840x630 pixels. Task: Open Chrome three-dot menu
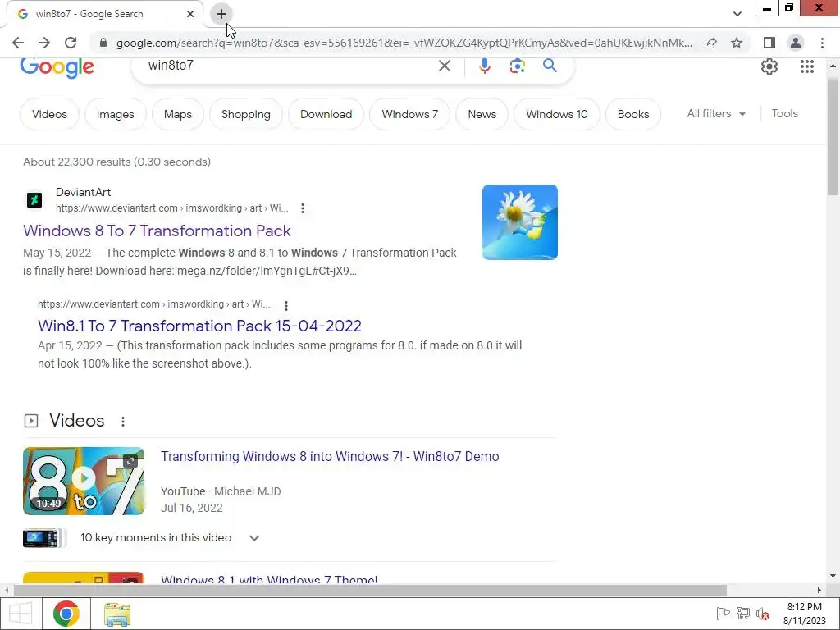822,43
